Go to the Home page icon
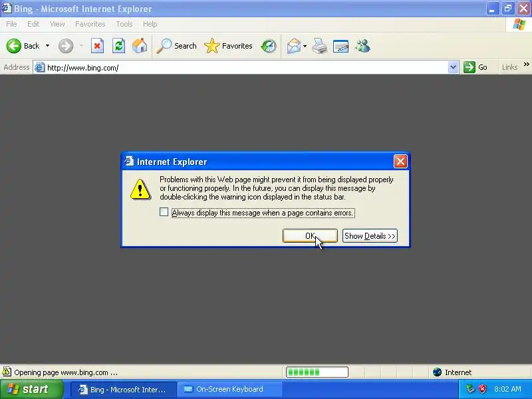 pyautogui.click(x=140, y=46)
